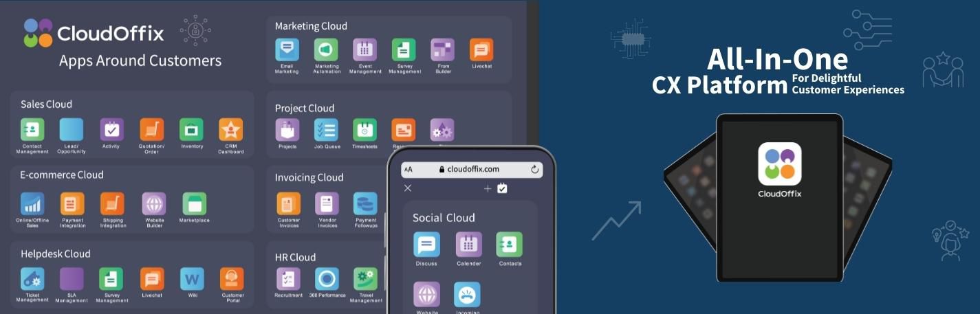Click the CloudOffix app icon on tablet
This screenshot has width=980, height=314.
(x=780, y=164)
